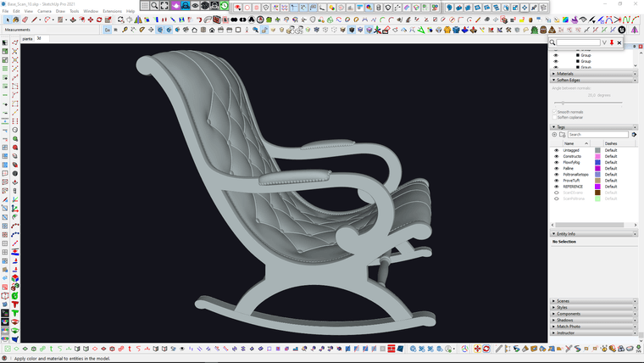Click the red pin icon in search bar

point(612,42)
